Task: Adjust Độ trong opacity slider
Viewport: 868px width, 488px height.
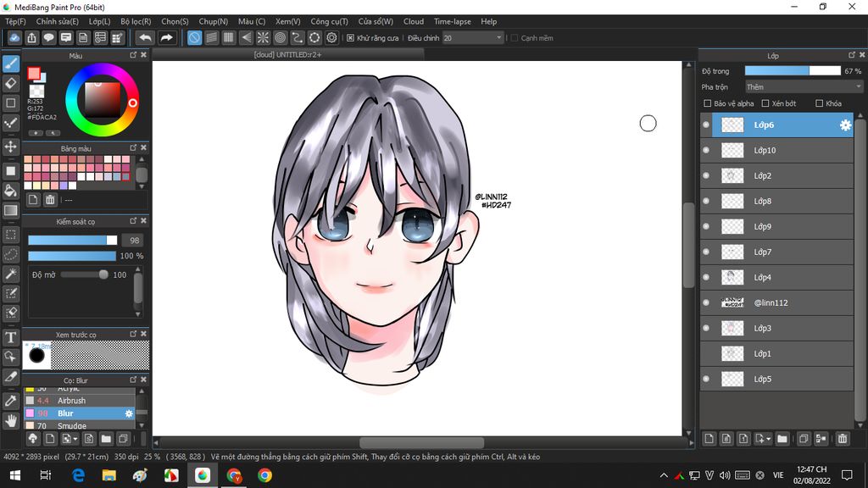Action: [x=793, y=71]
